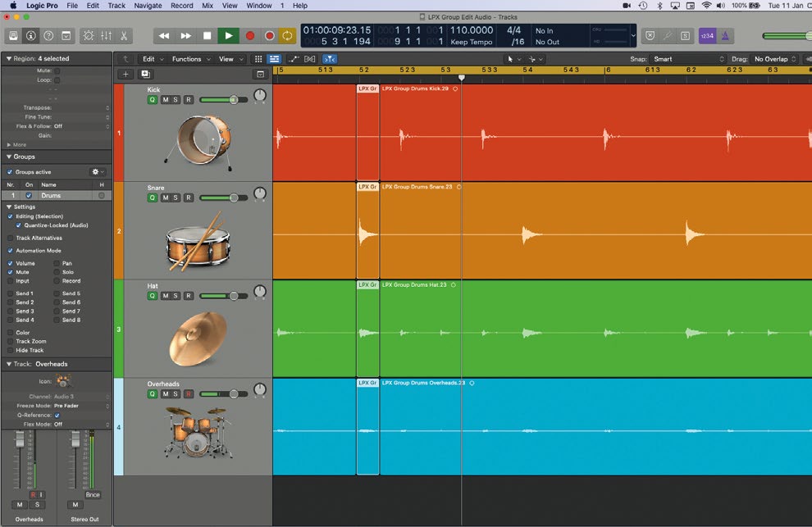
Task: Mute the Kick track
Action: [x=165, y=99]
